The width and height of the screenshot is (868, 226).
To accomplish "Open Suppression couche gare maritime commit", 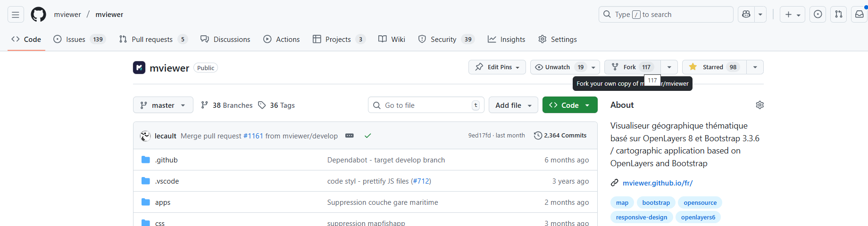I will click(x=383, y=202).
